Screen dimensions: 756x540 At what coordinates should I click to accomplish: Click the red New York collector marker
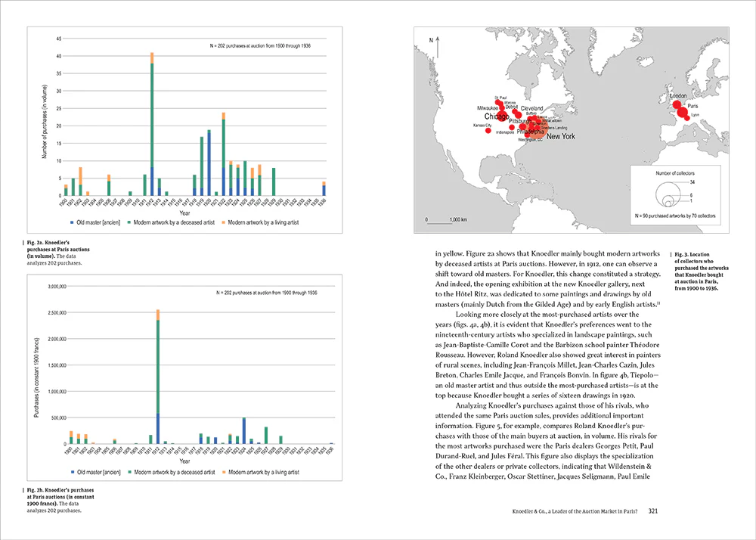click(x=538, y=127)
